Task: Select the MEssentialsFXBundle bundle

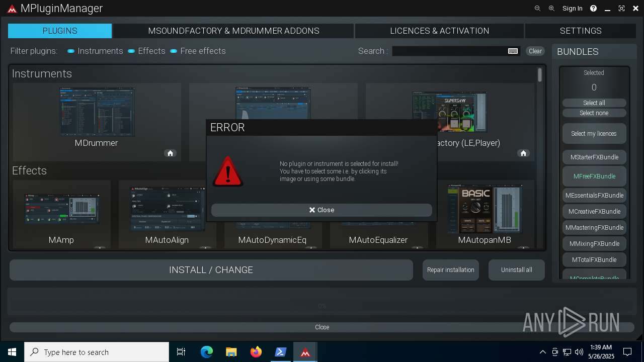Action: click(x=594, y=196)
